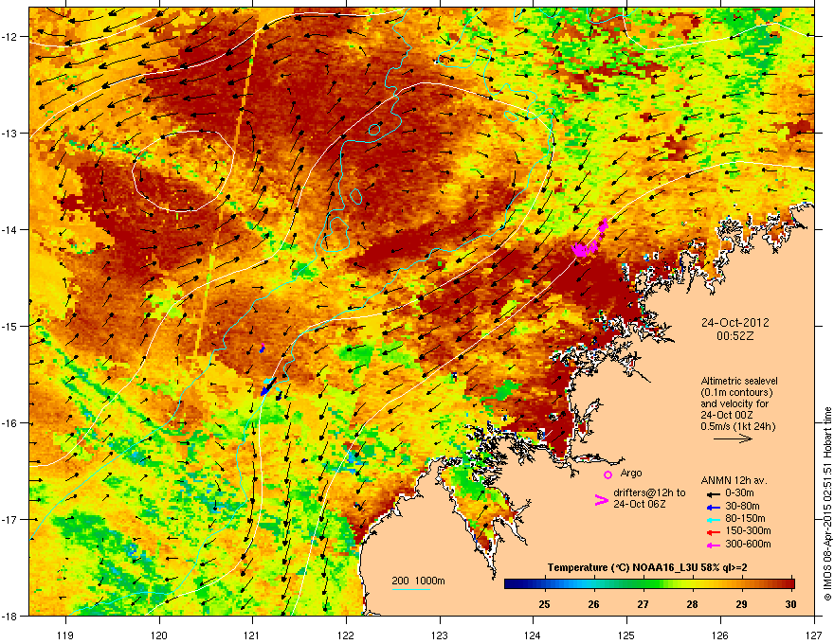Click the latitude axis label -18

click(9, 616)
